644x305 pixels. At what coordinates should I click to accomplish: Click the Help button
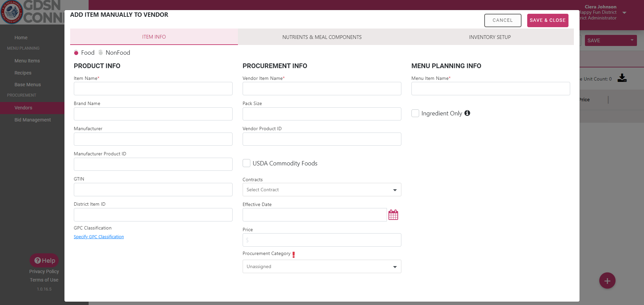(44, 260)
